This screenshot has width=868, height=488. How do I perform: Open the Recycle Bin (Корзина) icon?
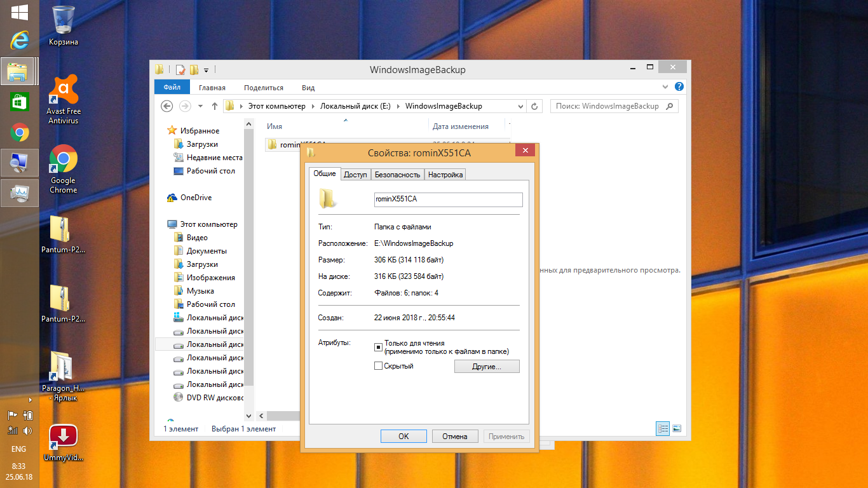point(64,20)
